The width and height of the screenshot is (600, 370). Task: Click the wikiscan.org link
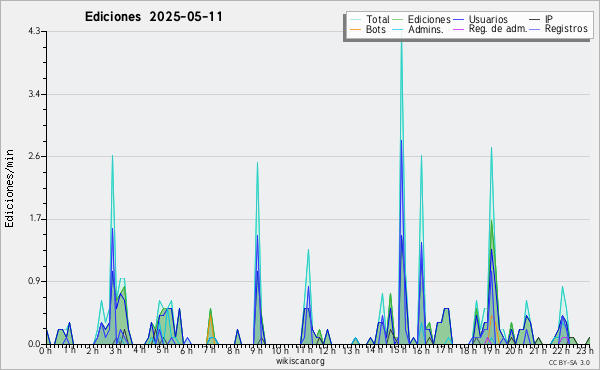point(300,361)
